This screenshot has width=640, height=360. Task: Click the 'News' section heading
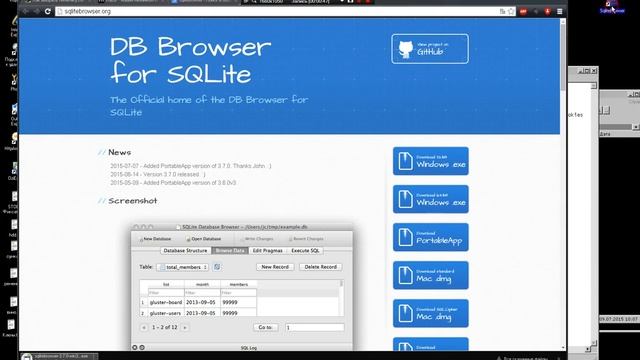120,152
